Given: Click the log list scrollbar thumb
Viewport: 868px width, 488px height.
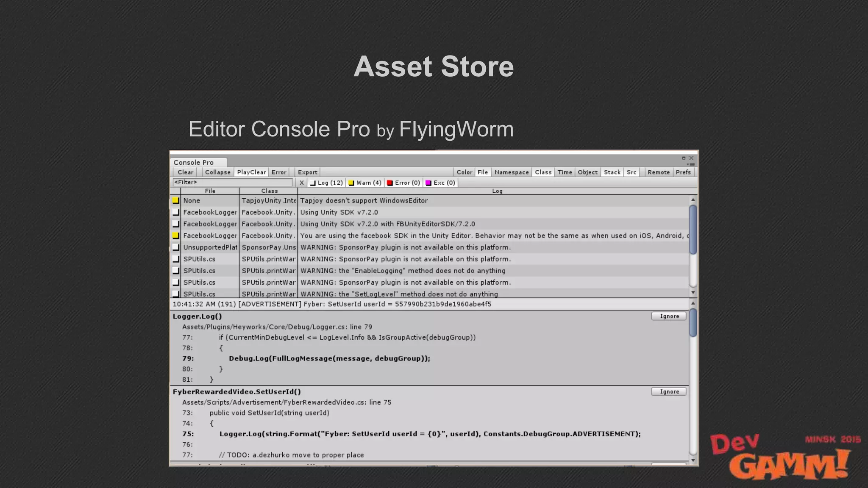Looking at the screenshot, I should [693, 230].
